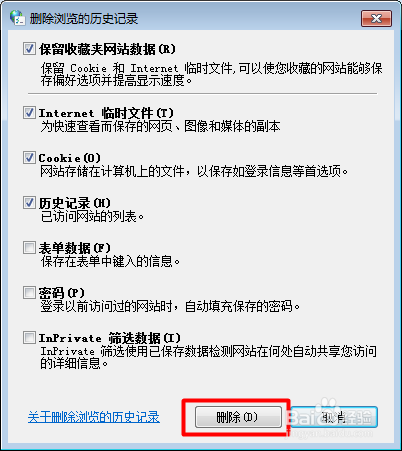
Task: Check the InPrivate 筛选数据 checkbox
Action: [29, 337]
